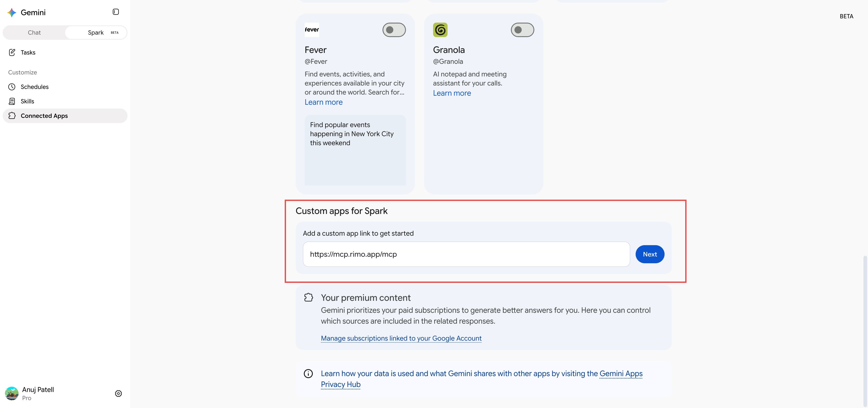Open Tasks from the sidebar
This screenshot has height=408, width=868.
pos(65,52)
